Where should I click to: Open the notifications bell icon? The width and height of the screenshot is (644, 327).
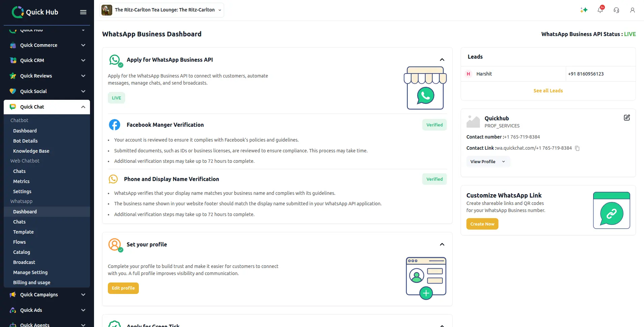(600, 10)
